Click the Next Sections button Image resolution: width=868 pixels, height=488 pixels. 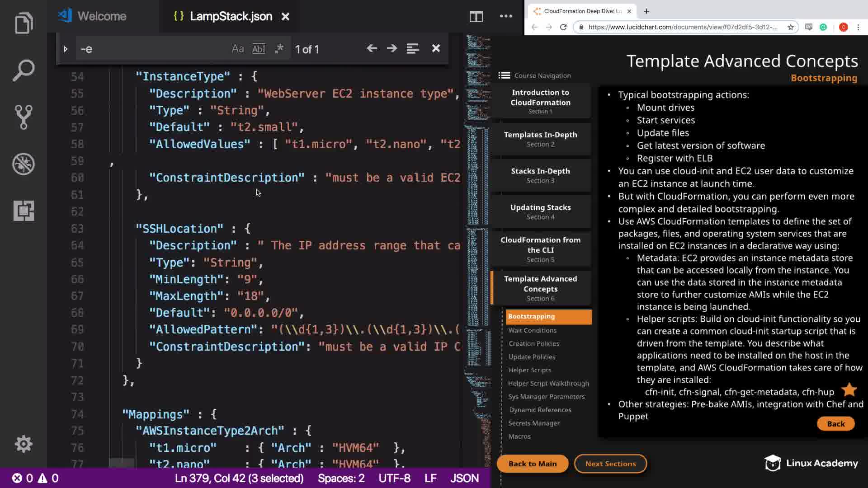(x=610, y=464)
